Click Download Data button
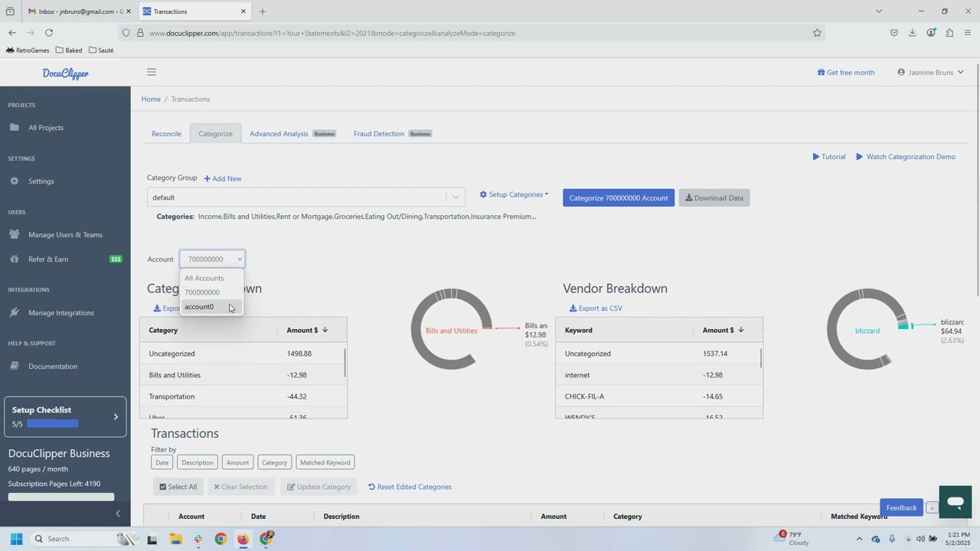 point(714,198)
